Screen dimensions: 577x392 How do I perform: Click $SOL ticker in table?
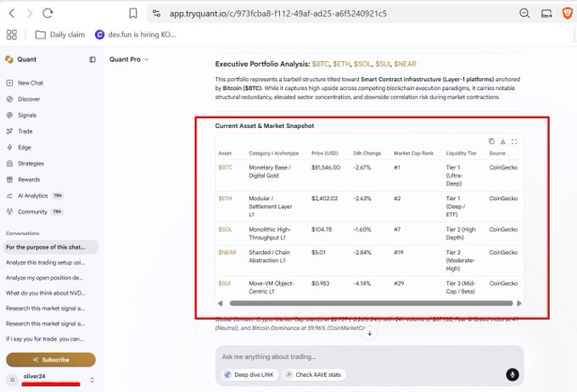(225, 229)
